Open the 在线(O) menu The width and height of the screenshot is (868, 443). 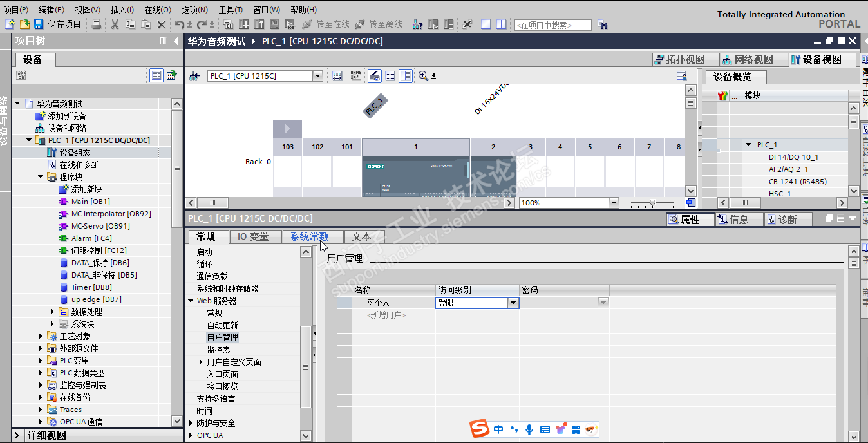click(158, 10)
